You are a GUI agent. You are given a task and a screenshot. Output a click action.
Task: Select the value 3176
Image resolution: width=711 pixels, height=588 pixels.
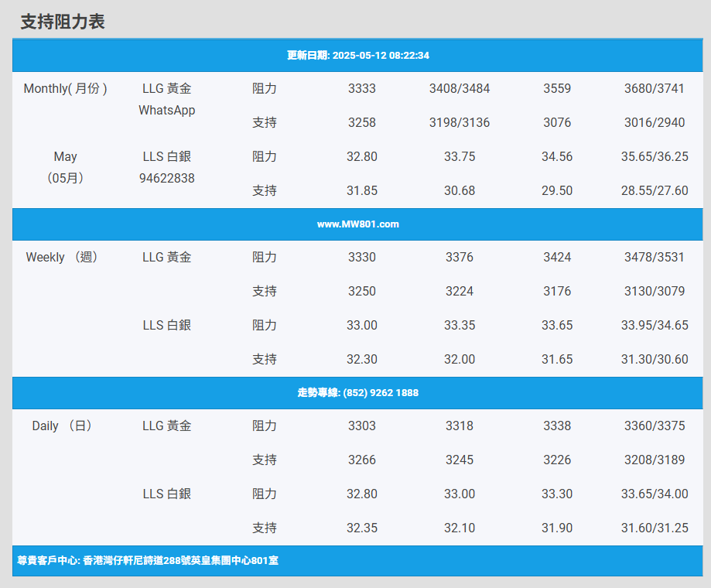point(557,291)
